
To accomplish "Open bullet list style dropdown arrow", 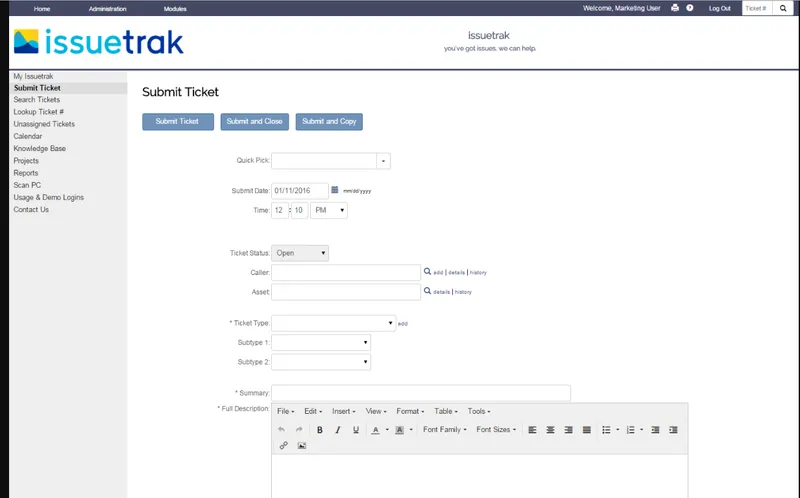I will point(618,430).
